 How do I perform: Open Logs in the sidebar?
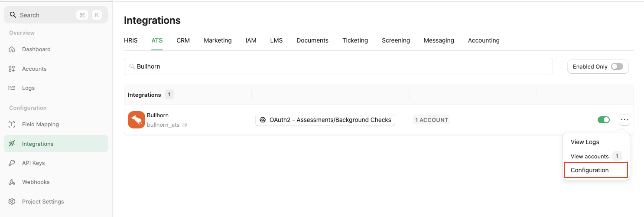pyautogui.click(x=56, y=88)
